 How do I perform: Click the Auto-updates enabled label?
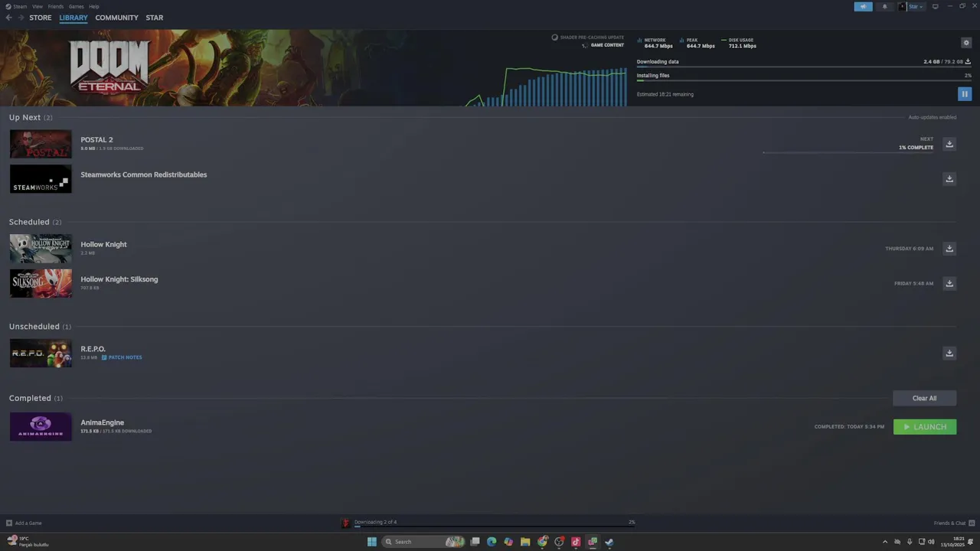(x=932, y=117)
